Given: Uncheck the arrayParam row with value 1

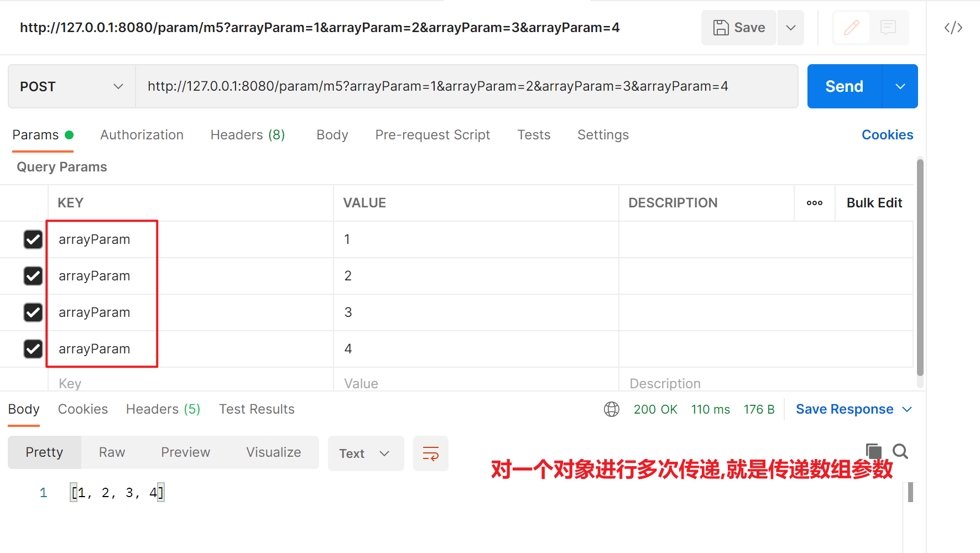Looking at the screenshot, I should (33, 239).
